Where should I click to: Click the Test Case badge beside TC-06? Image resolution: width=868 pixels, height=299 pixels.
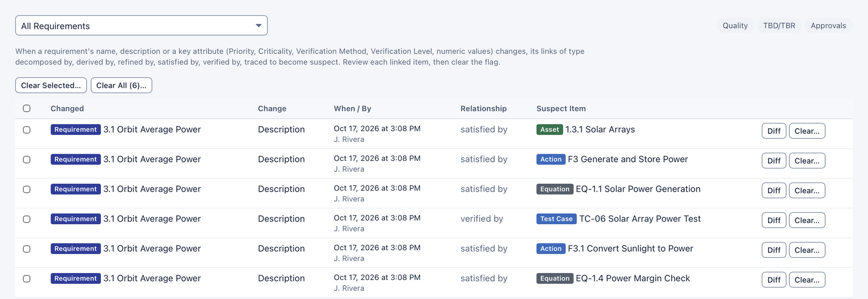coord(557,219)
